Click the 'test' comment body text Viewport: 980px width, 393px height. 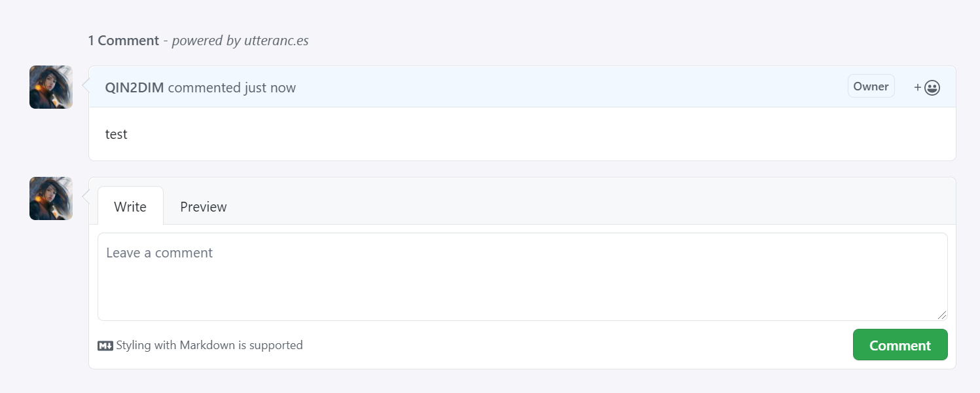click(x=117, y=134)
